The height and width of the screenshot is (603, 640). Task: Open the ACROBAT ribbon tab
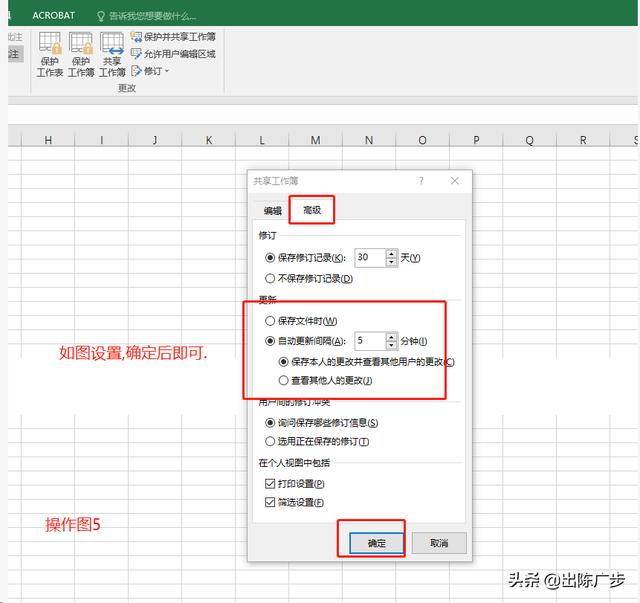[53, 16]
